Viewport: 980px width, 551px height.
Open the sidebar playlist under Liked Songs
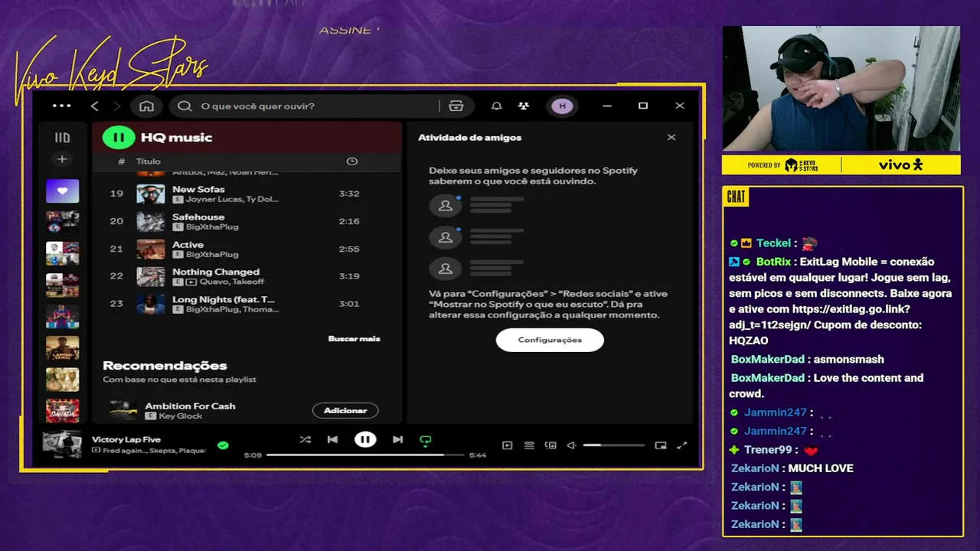click(62, 222)
